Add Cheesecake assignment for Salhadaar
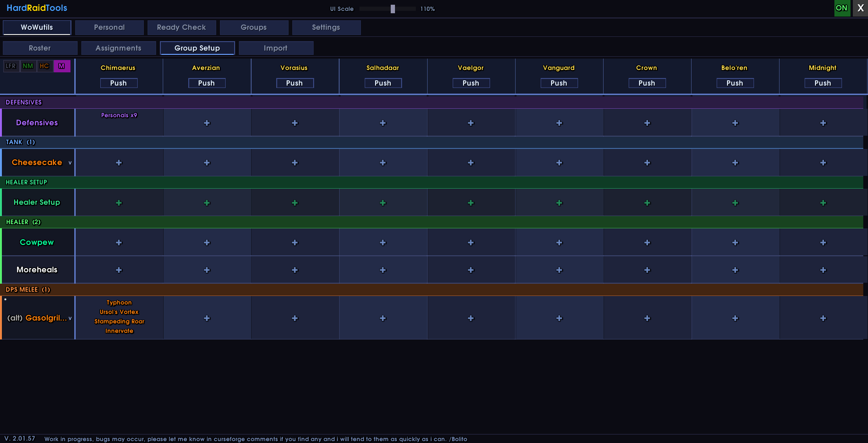The image size is (868, 443). pos(383,163)
